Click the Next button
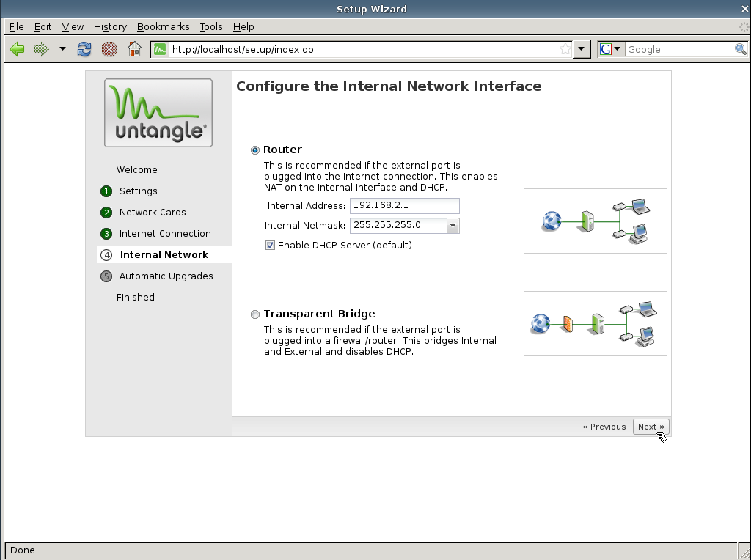Screen dimensions: 751x560 click(651, 427)
